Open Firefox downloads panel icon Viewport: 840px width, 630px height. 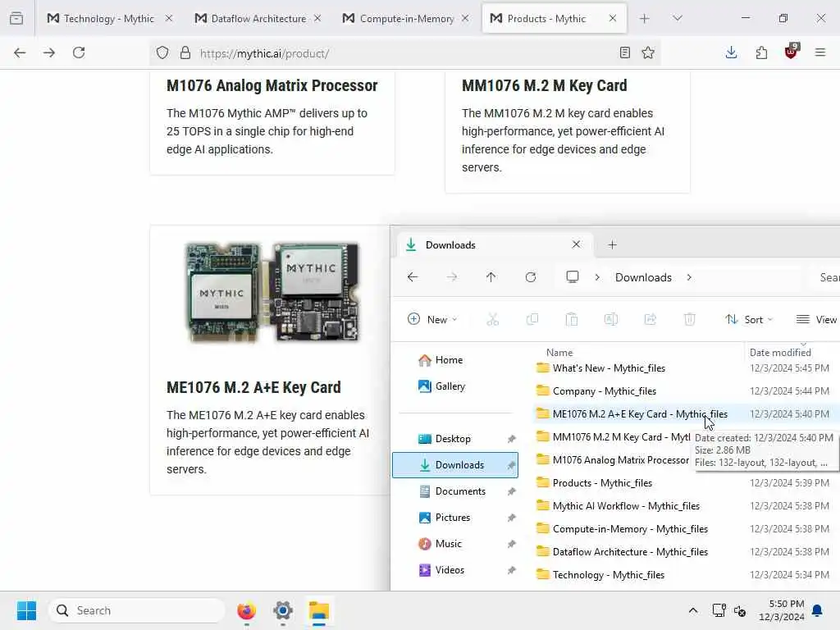coord(731,52)
